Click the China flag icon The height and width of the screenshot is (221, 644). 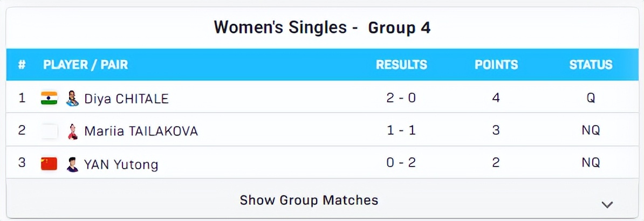[x=49, y=163]
